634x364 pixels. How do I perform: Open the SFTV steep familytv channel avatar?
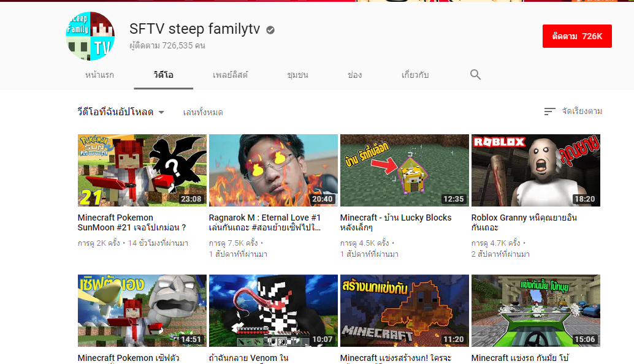90,36
